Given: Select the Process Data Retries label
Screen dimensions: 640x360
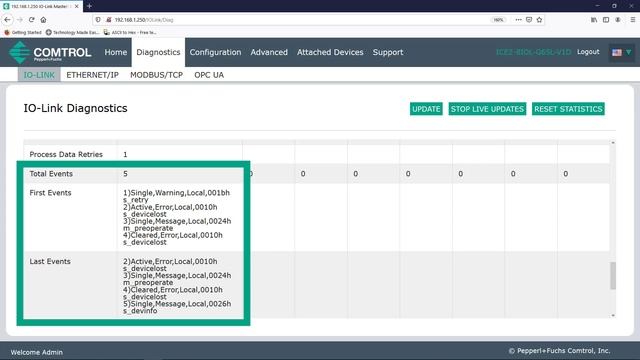Looking at the screenshot, I should 66,154.
